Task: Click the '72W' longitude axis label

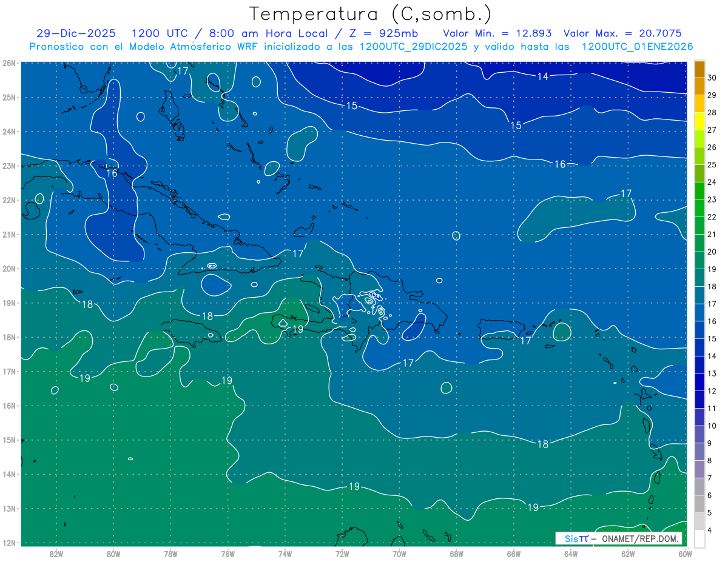Action: click(x=342, y=553)
